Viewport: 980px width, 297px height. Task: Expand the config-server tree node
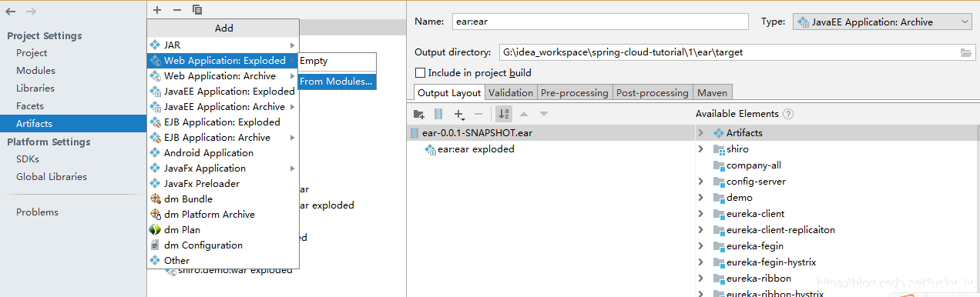click(700, 182)
